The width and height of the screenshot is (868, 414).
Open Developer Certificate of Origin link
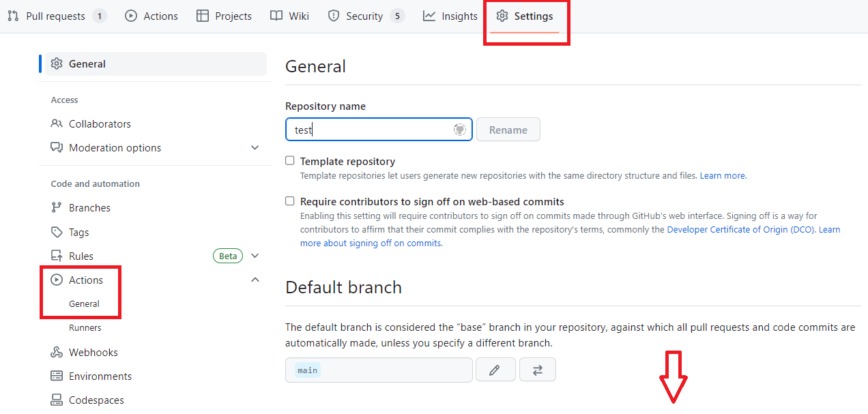tap(740, 230)
